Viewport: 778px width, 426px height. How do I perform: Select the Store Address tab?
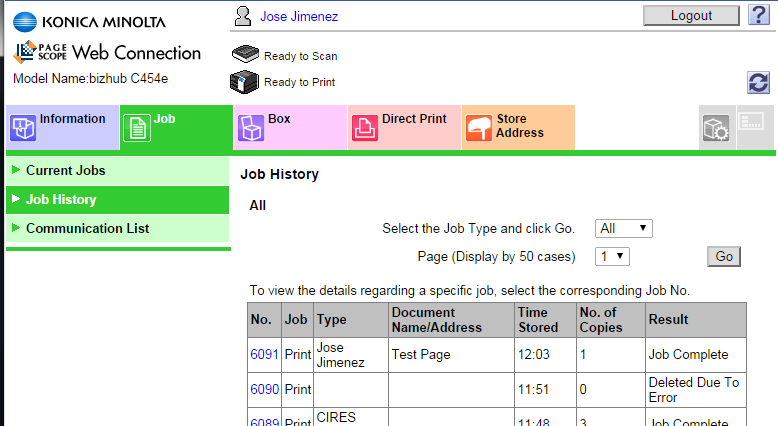coord(518,127)
